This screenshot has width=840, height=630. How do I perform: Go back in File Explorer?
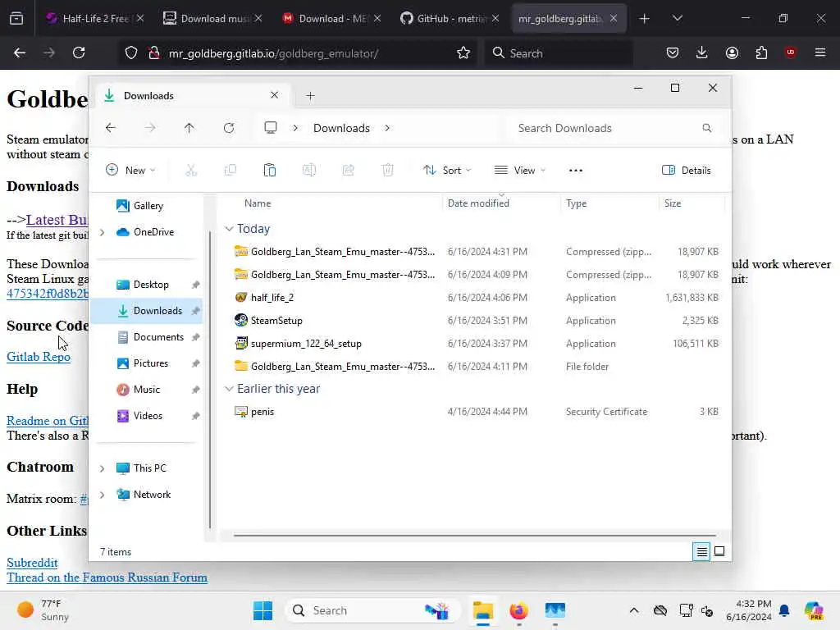[111, 128]
